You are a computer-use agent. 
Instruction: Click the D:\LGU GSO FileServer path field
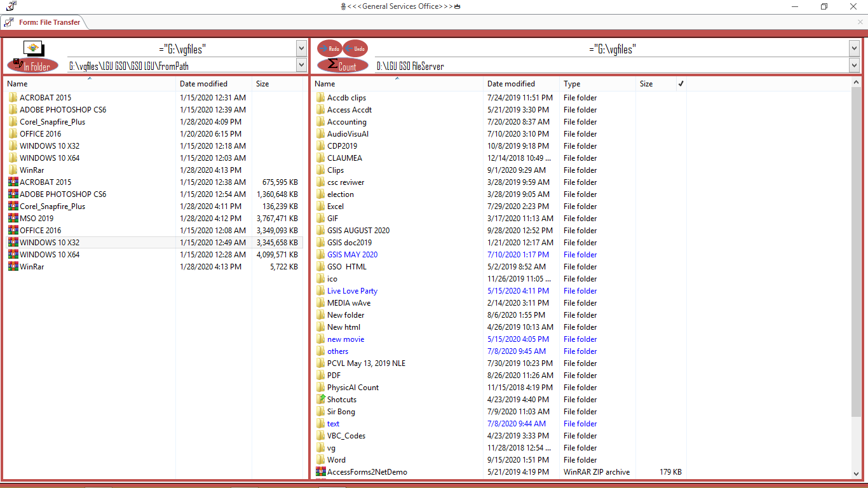tap(611, 65)
